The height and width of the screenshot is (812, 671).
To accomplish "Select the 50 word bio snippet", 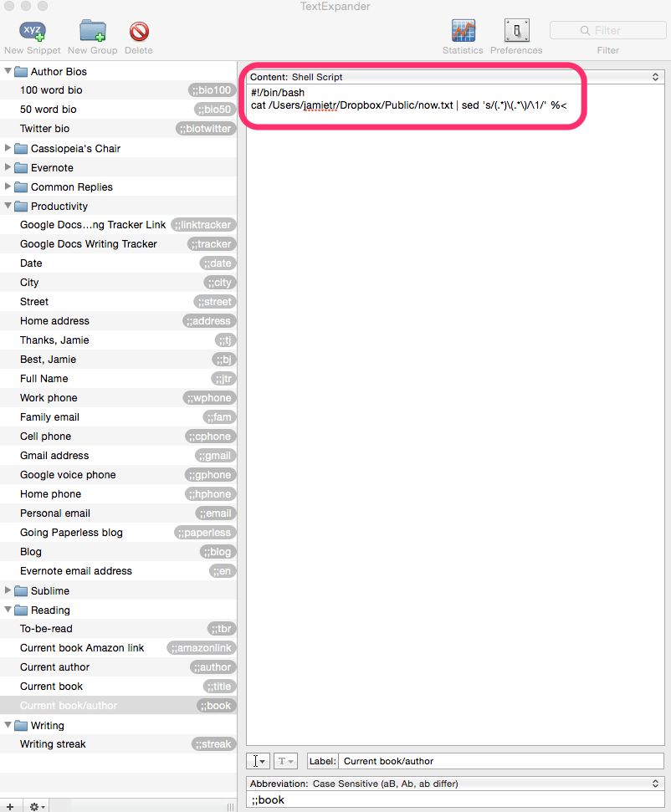I will tap(118, 110).
